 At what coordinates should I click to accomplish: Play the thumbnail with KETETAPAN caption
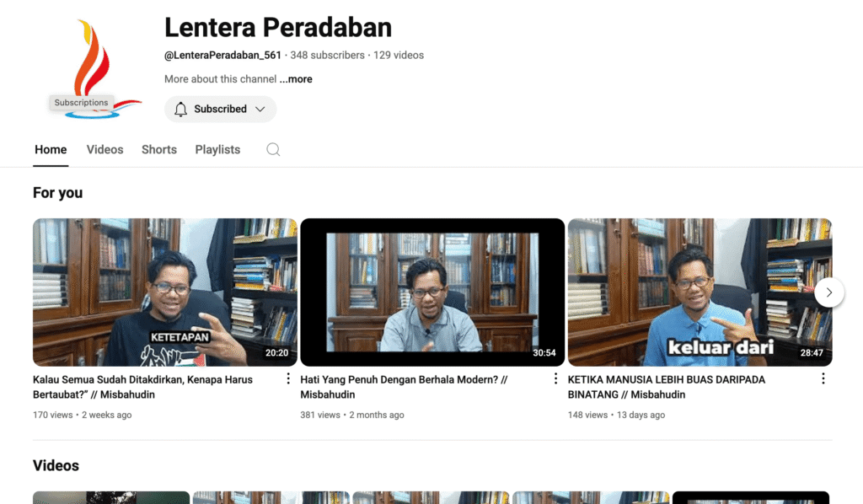[164, 292]
